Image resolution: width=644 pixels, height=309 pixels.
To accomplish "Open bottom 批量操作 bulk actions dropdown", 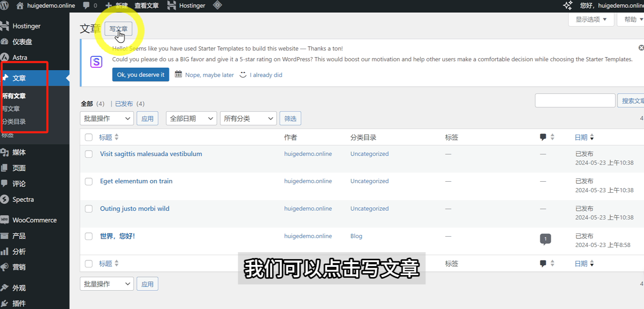I will tap(107, 284).
